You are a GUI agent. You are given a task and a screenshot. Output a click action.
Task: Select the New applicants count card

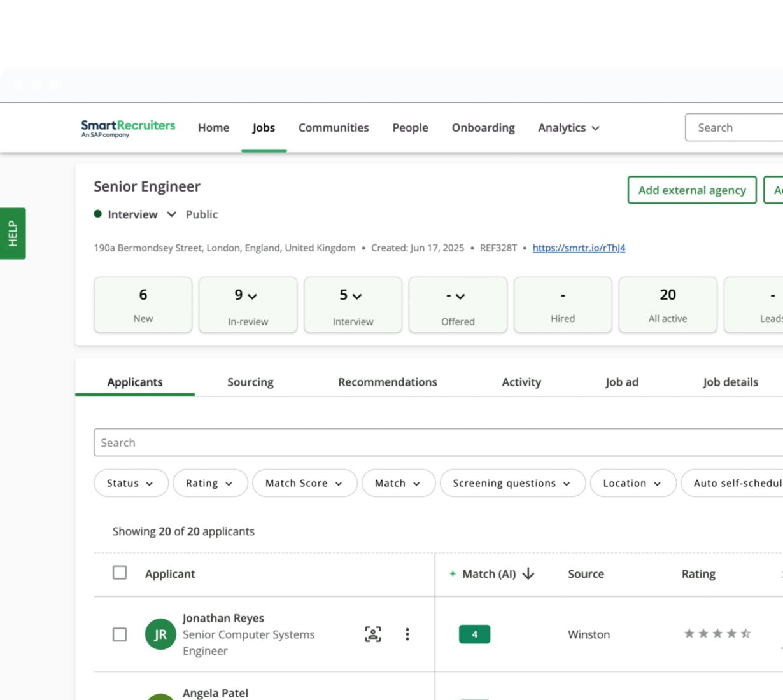point(143,305)
